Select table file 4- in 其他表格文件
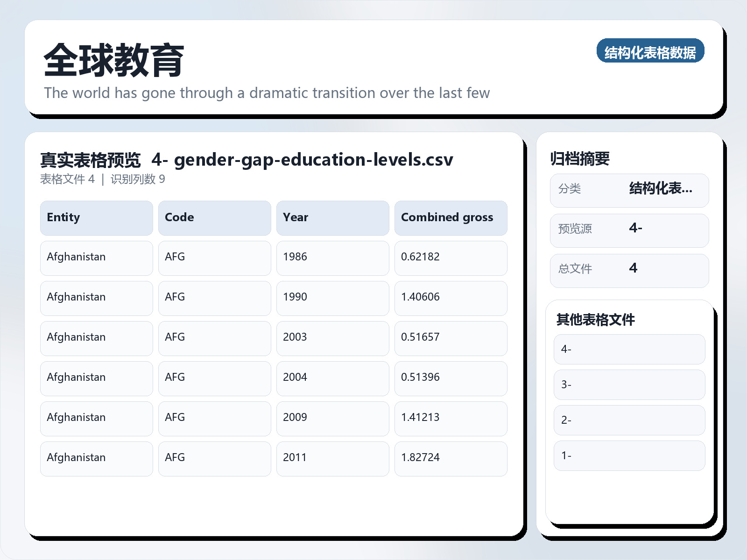 click(629, 349)
